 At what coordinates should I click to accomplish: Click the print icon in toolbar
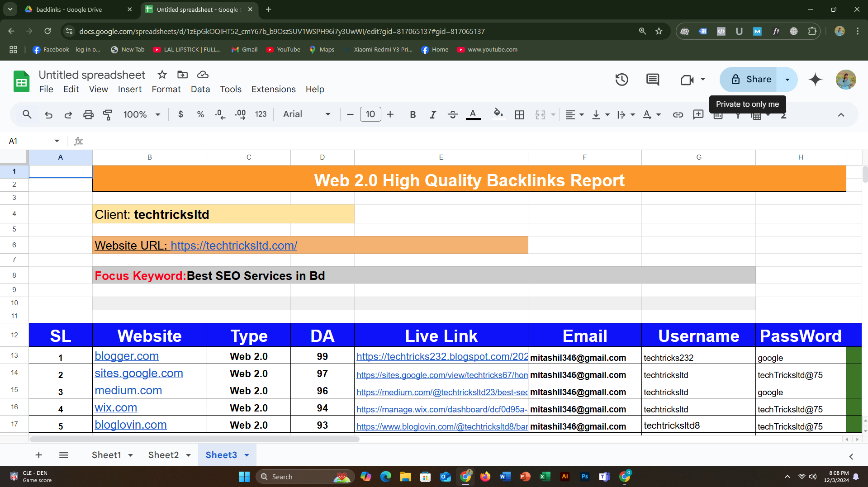click(88, 115)
